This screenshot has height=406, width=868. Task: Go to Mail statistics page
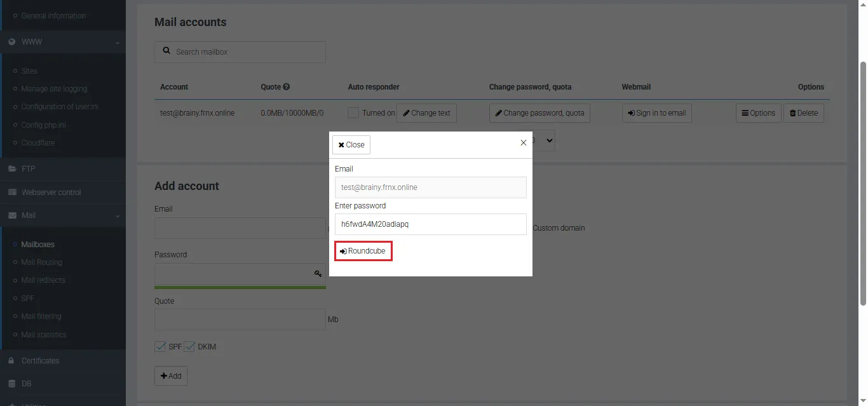(43, 335)
